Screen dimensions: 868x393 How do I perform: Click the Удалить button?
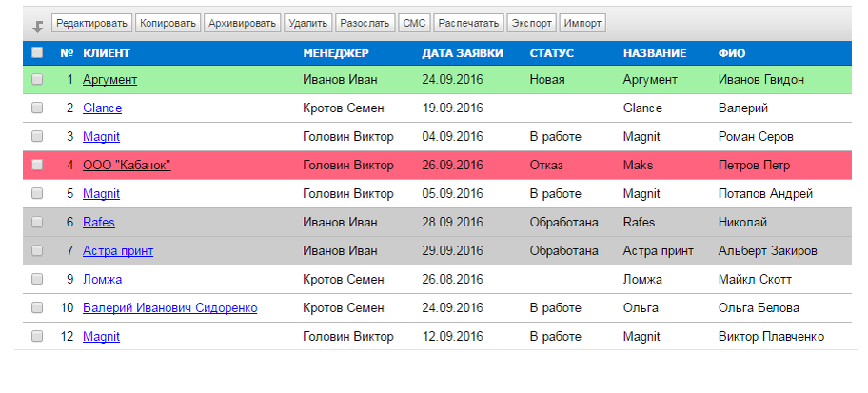click(308, 23)
